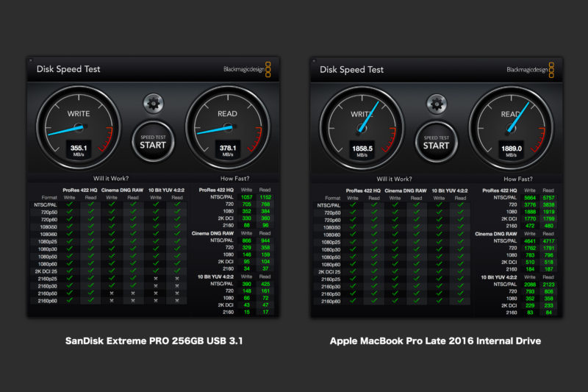Click NTSC/PAL format row in left window
Viewport: 588px width, 392px height.
point(45,204)
